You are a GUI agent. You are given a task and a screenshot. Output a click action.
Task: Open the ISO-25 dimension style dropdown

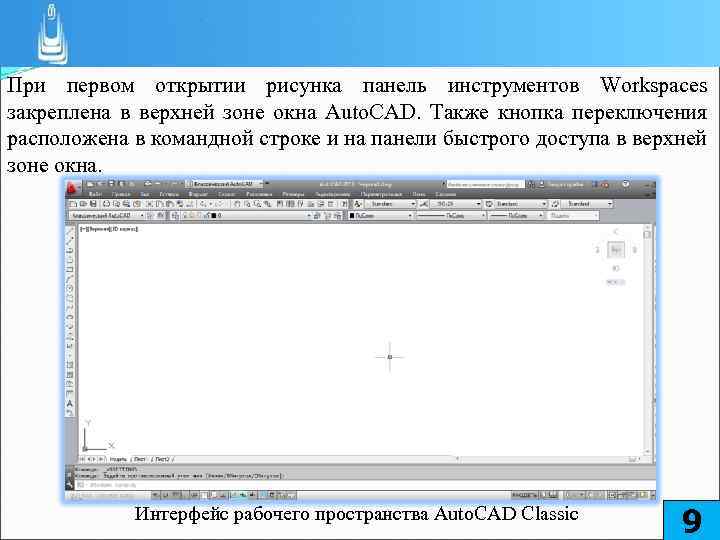point(456,204)
